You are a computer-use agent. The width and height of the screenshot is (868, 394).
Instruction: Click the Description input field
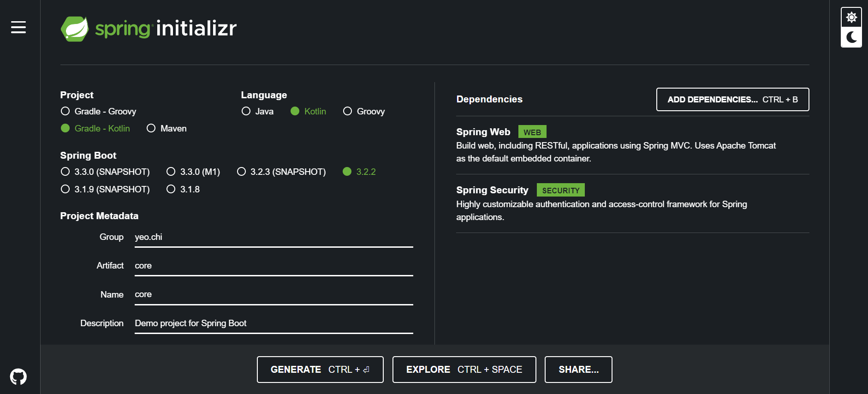tap(274, 323)
